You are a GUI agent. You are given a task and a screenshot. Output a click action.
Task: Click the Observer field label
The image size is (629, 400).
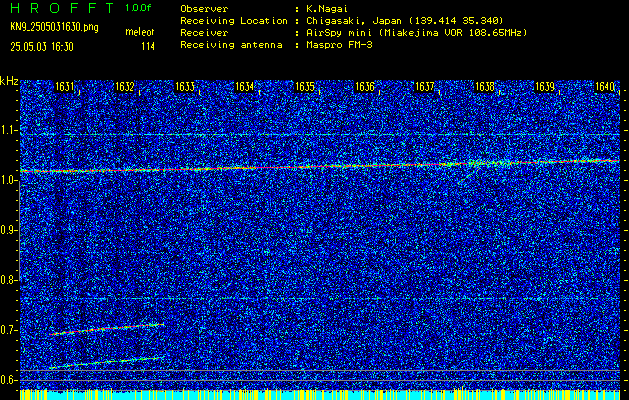tap(204, 8)
